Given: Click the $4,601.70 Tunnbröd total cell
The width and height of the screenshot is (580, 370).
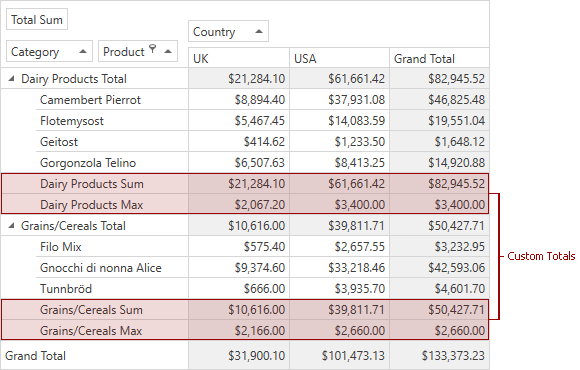Looking at the screenshot, I should point(439,289).
